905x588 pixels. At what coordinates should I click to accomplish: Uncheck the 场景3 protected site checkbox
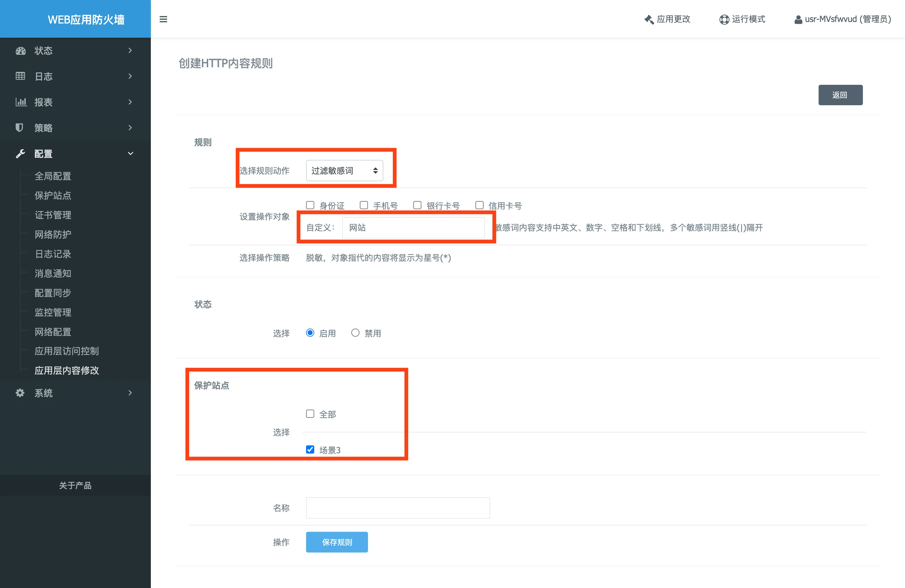(x=310, y=450)
